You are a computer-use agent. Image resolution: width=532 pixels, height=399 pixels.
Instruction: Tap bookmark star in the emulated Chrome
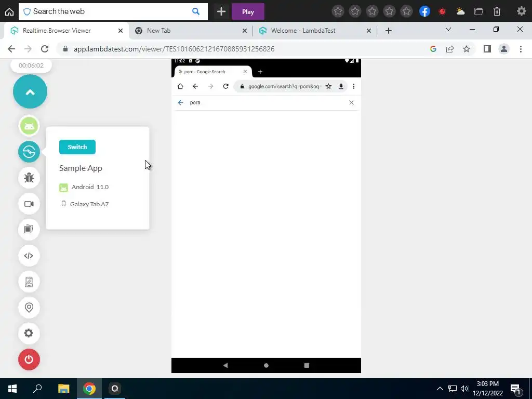(328, 86)
